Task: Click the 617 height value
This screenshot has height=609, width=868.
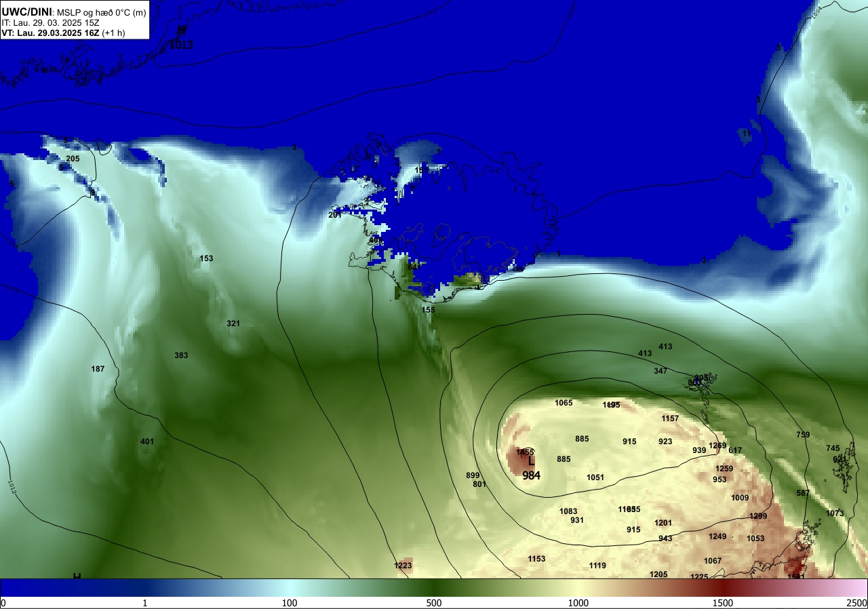Action: click(x=735, y=450)
